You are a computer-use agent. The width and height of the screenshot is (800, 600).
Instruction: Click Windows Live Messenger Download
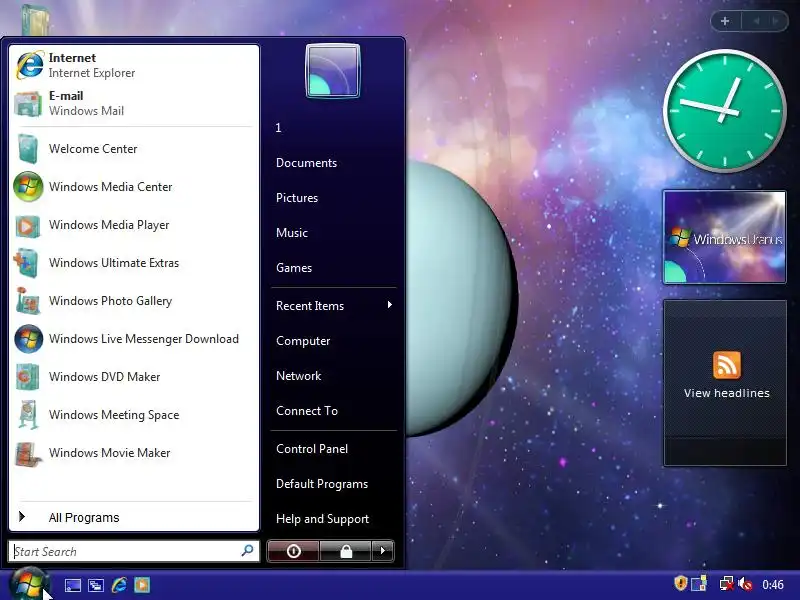coord(134,339)
